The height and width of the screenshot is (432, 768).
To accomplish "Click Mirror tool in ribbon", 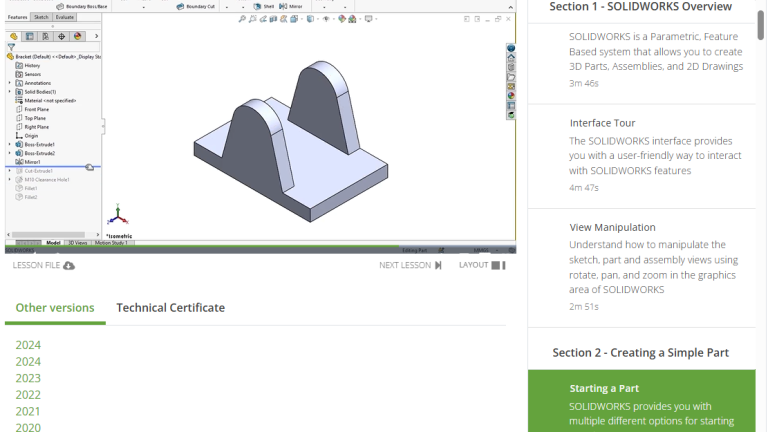I will point(291,6).
